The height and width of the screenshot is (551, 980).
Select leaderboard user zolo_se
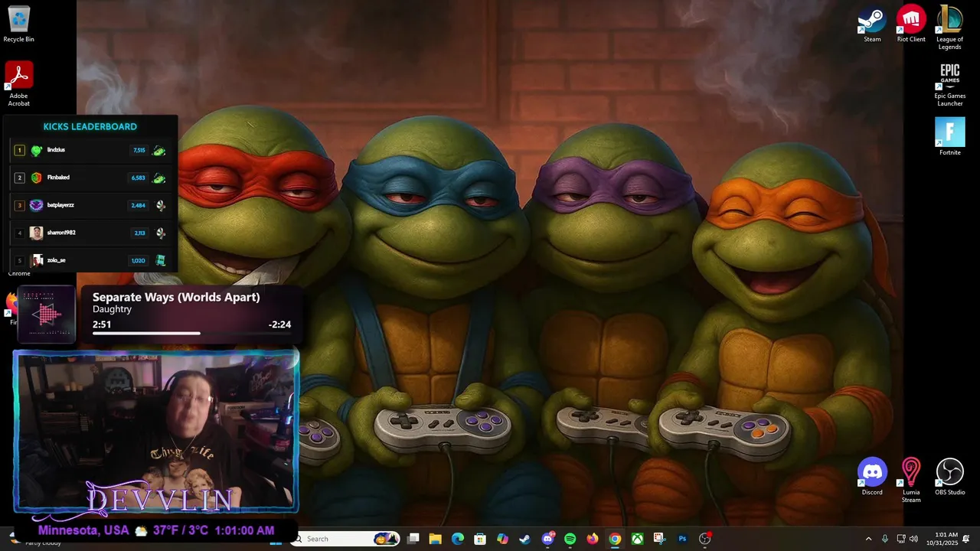click(56, 260)
